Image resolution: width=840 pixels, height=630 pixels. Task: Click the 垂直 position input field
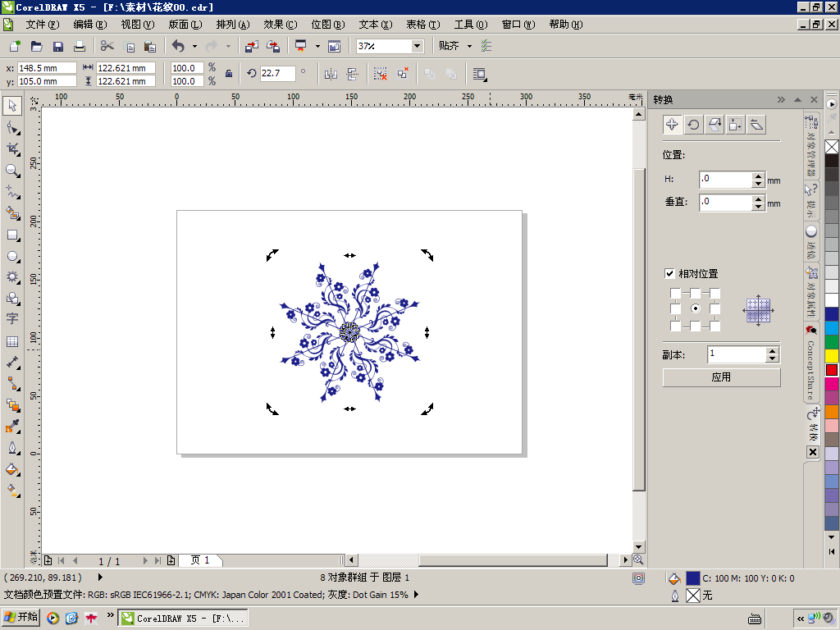click(726, 202)
